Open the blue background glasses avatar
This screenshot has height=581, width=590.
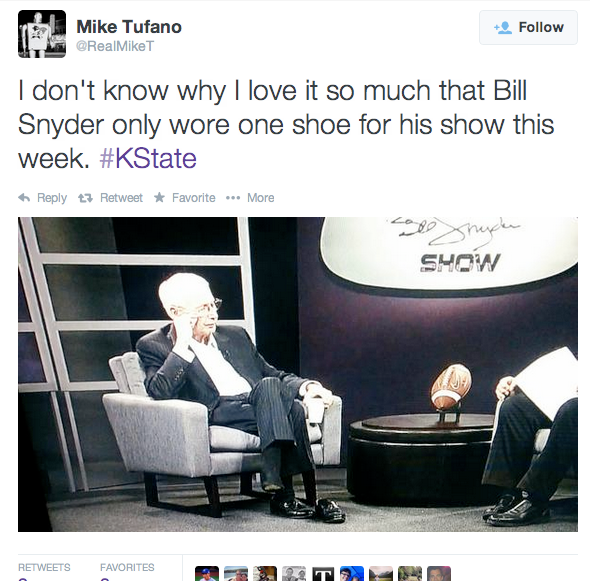coord(352,574)
